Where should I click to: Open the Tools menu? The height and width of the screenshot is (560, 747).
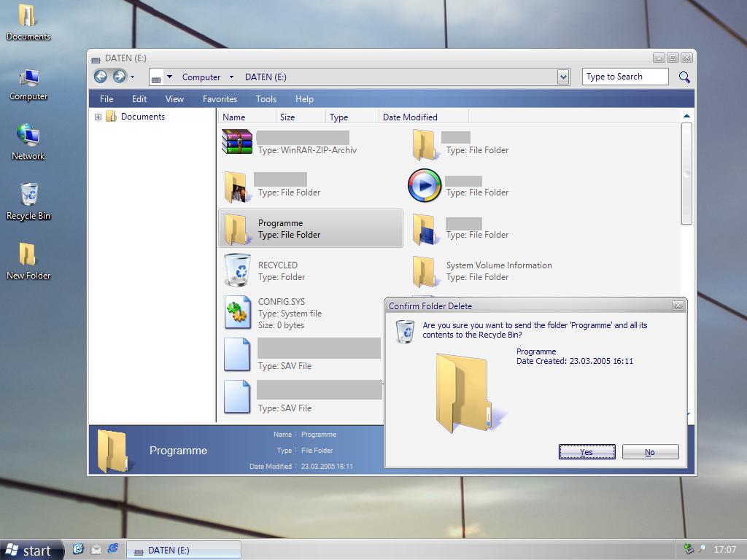click(x=266, y=99)
